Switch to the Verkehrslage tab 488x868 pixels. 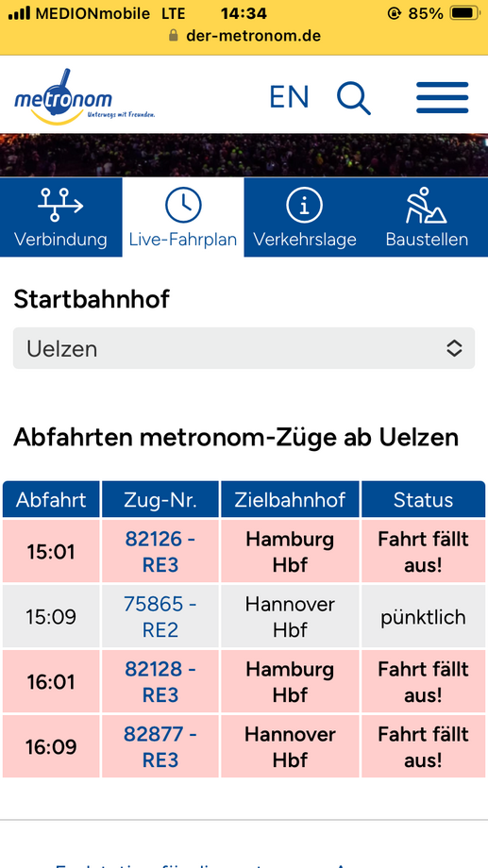[305, 217]
